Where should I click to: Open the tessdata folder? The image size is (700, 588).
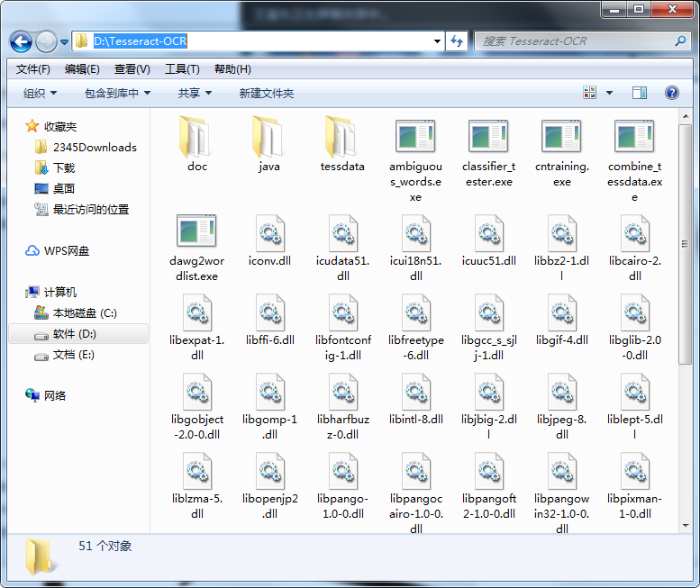pos(340,137)
